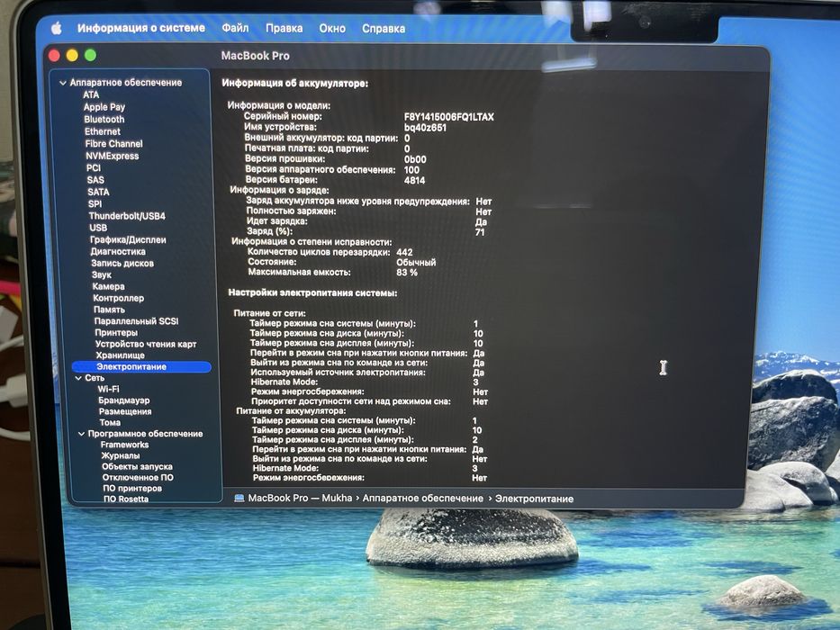Click the maximum capacity value 83 %

pos(407,273)
